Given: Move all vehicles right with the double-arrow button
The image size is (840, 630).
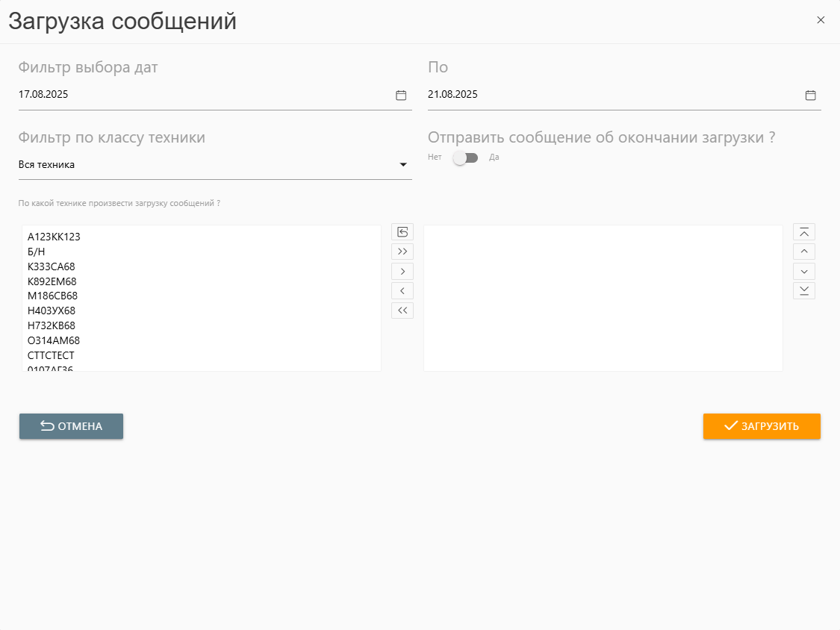Looking at the screenshot, I should pos(402,252).
